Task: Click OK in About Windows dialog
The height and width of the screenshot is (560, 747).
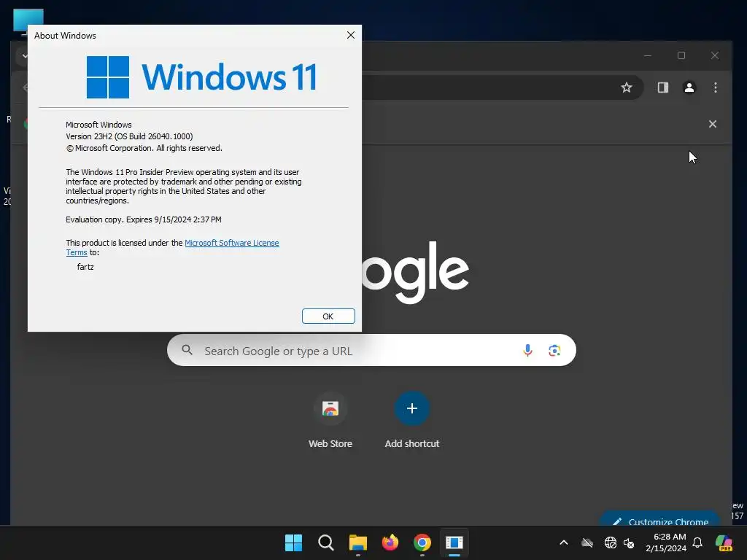Action: click(x=328, y=316)
